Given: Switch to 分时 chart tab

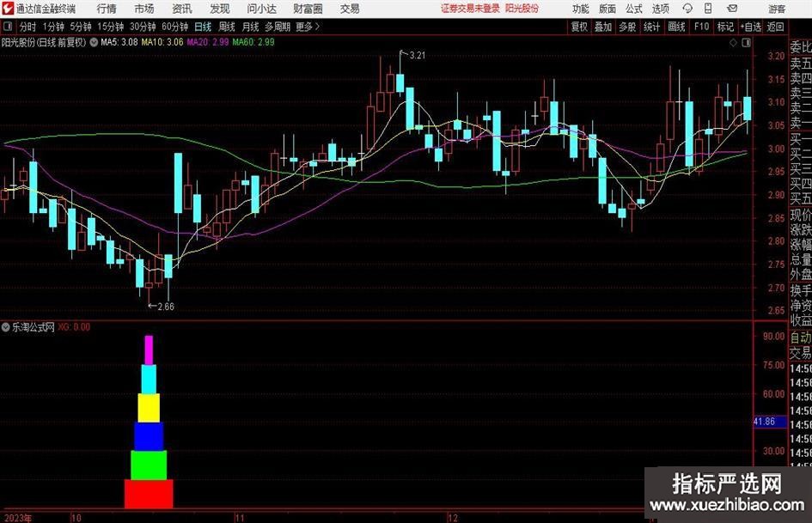Looking at the screenshot, I should pos(27,27).
